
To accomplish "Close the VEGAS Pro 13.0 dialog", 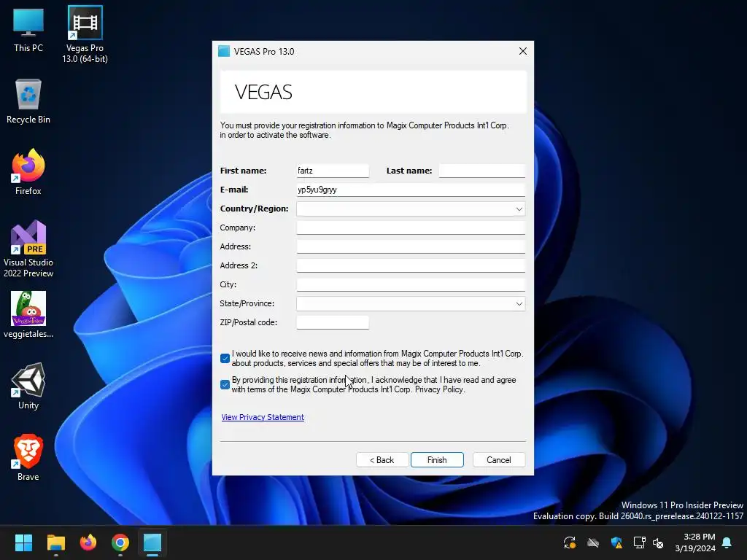I will tap(522, 51).
